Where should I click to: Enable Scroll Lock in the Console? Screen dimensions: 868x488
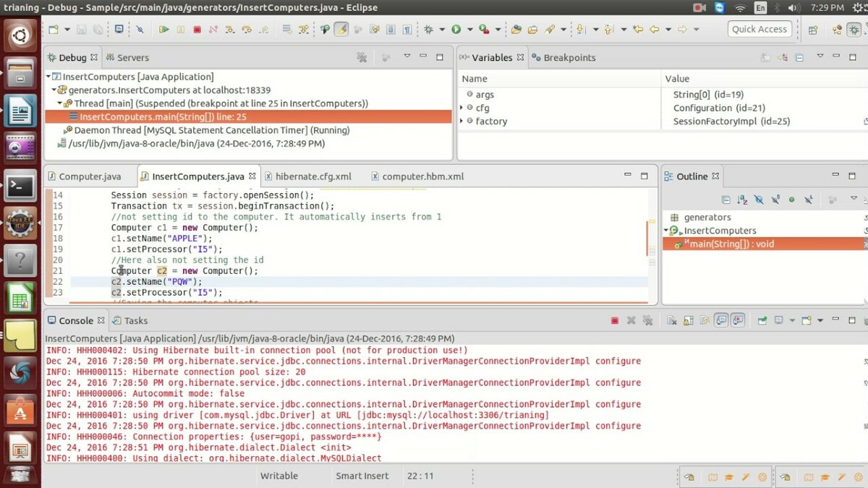[687, 320]
